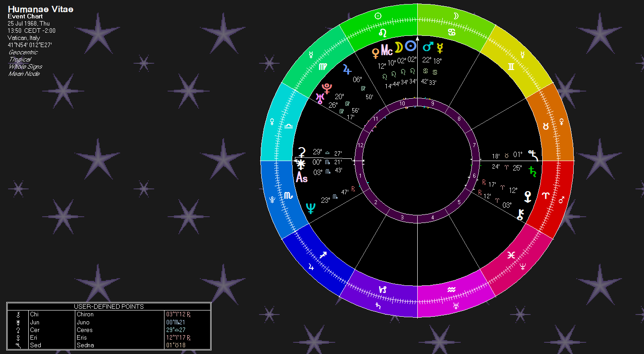
Task: Click the Cancer sign glyph on the zodiac ring
Action: [x=453, y=33]
